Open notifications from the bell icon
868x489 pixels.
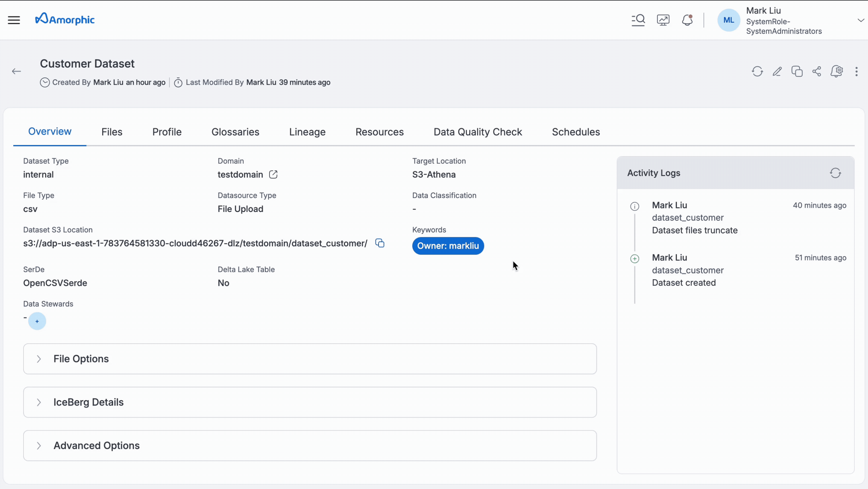687,20
